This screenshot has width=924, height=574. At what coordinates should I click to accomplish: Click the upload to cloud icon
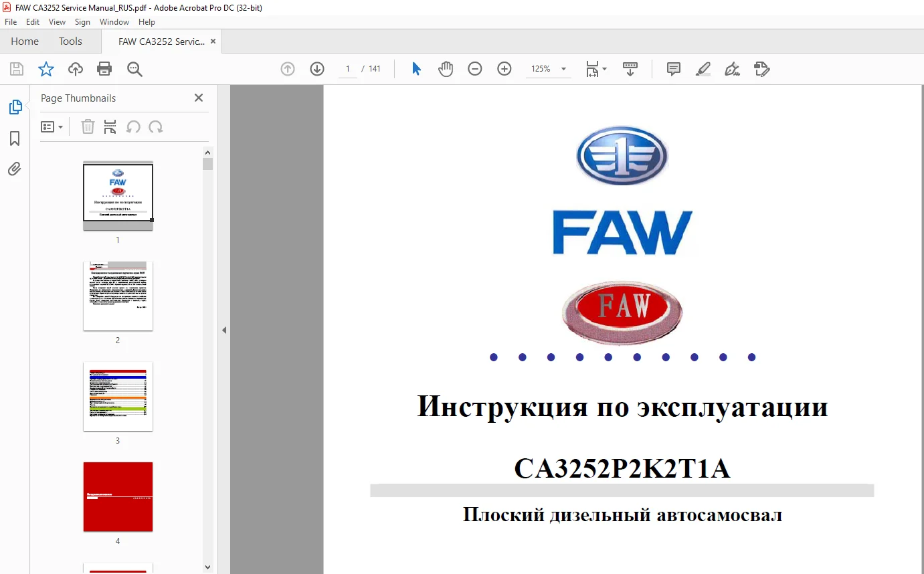point(76,69)
